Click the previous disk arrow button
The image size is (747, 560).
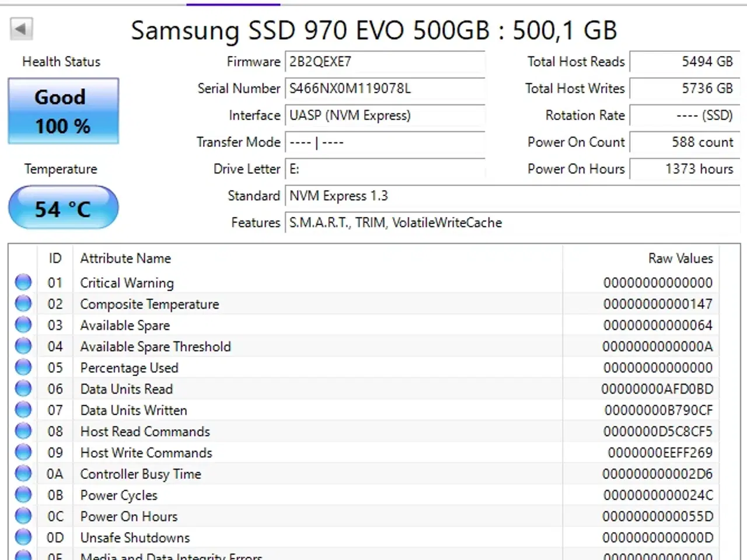[21, 29]
